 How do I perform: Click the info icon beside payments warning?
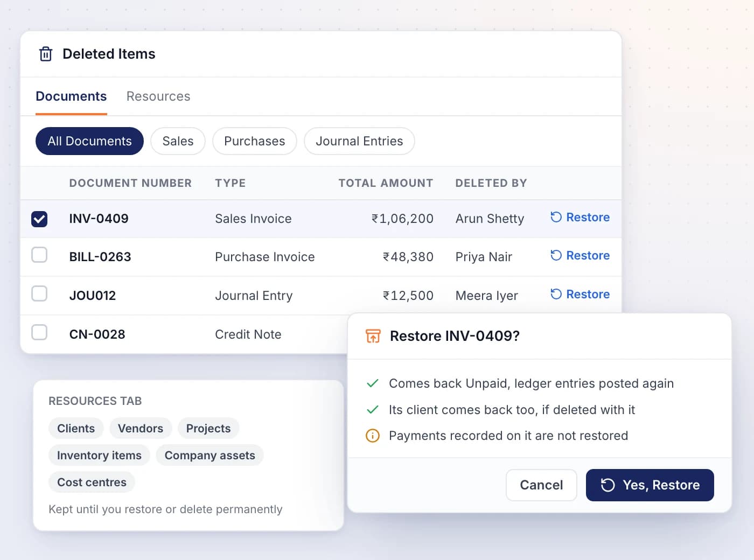coord(373,436)
